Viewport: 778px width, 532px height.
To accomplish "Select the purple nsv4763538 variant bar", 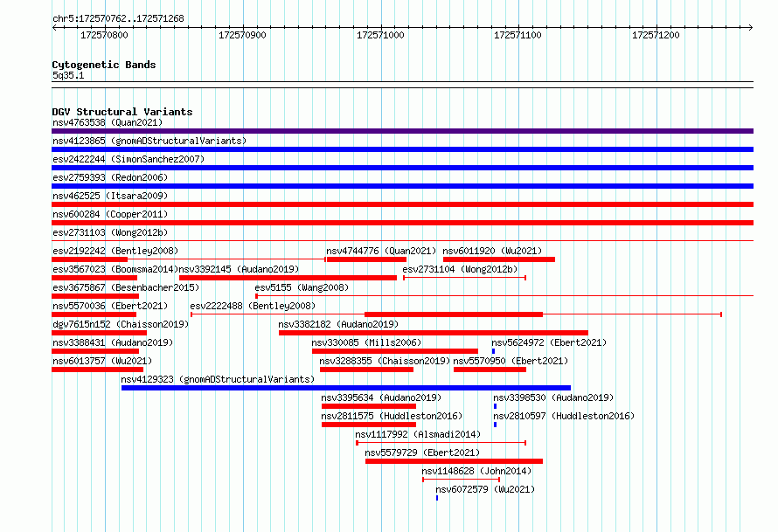I will (402, 131).
